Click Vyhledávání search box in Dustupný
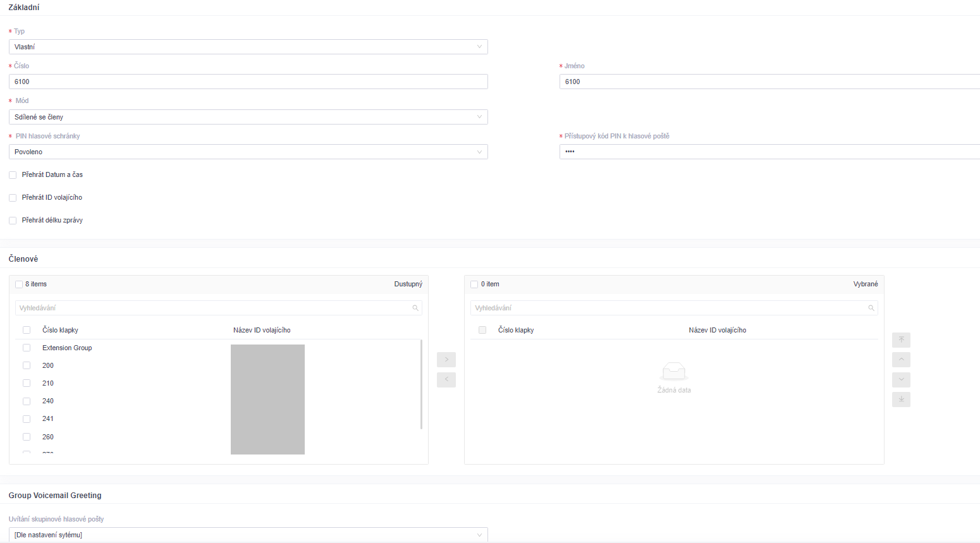 click(x=219, y=308)
